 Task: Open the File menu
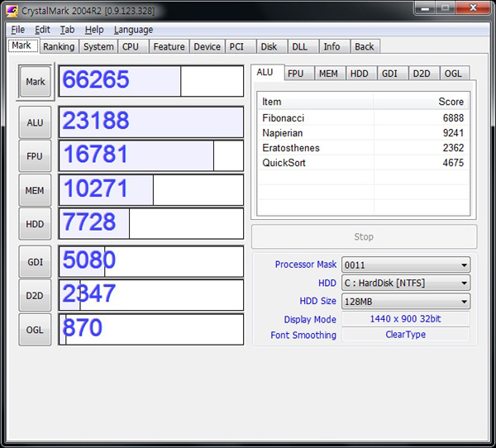click(x=17, y=30)
